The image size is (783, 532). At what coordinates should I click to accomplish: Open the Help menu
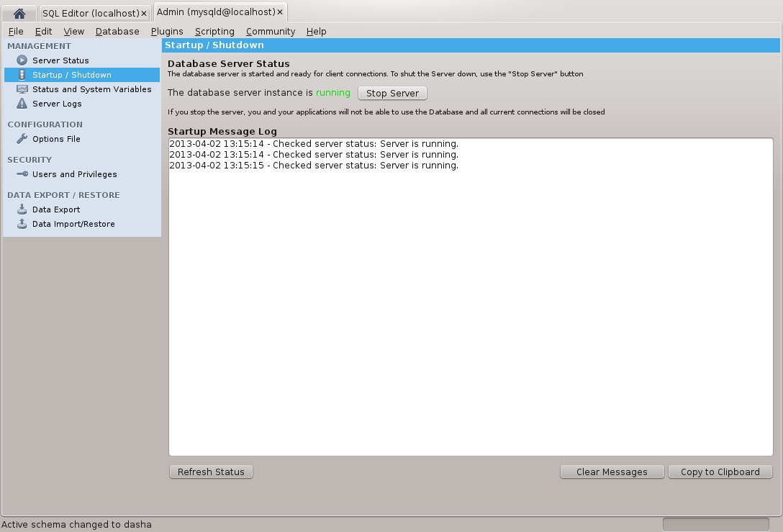pyautogui.click(x=316, y=32)
